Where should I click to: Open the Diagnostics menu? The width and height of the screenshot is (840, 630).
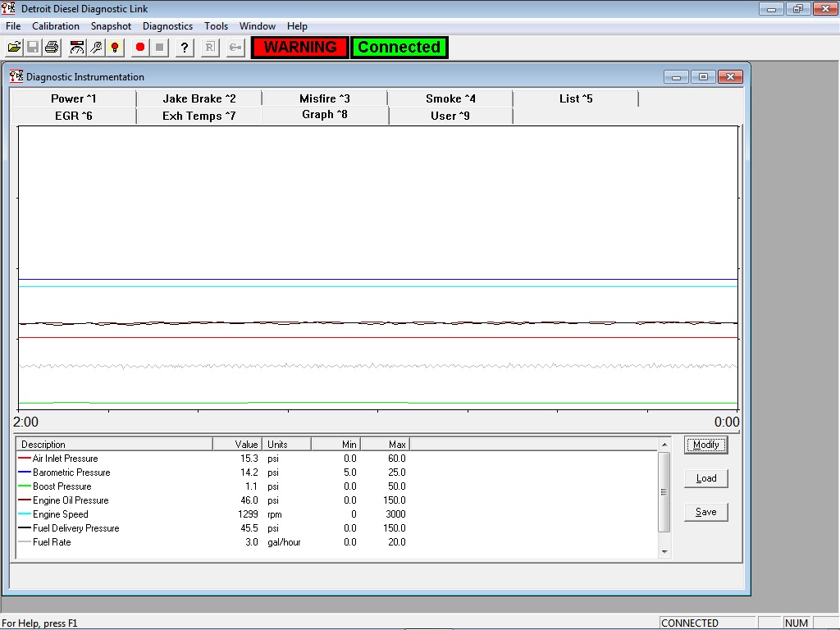167,25
